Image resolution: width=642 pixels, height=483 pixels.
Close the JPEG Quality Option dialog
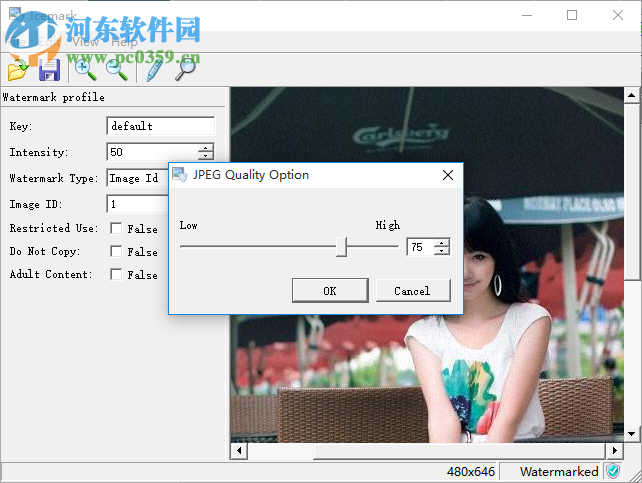click(x=448, y=175)
